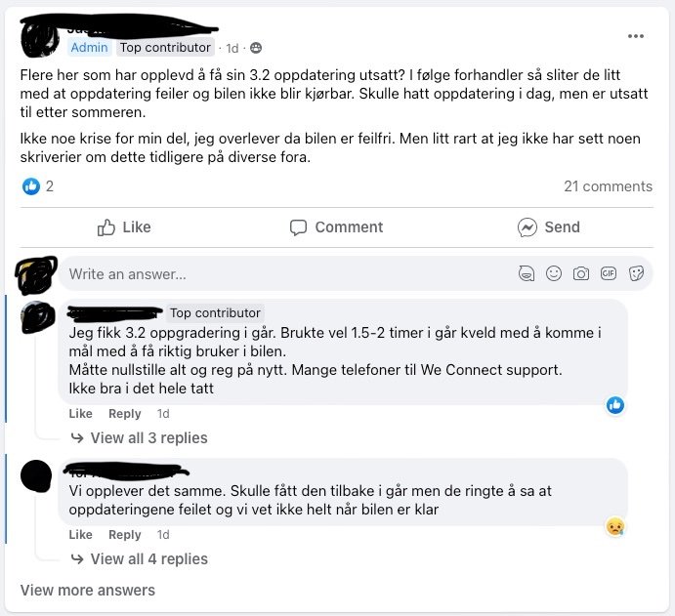Open the GIF picker in answer box
Image resolution: width=675 pixels, height=616 pixels.
click(x=609, y=273)
